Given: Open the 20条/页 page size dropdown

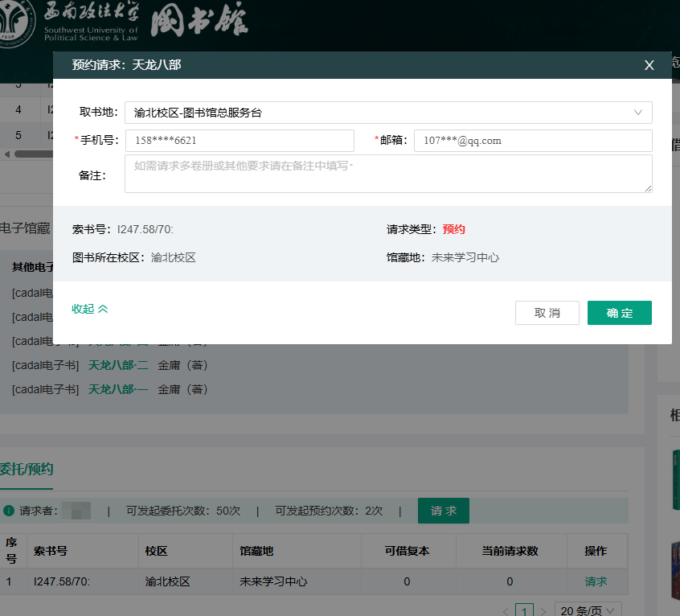Looking at the screenshot, I should click(x=588, y=610).
